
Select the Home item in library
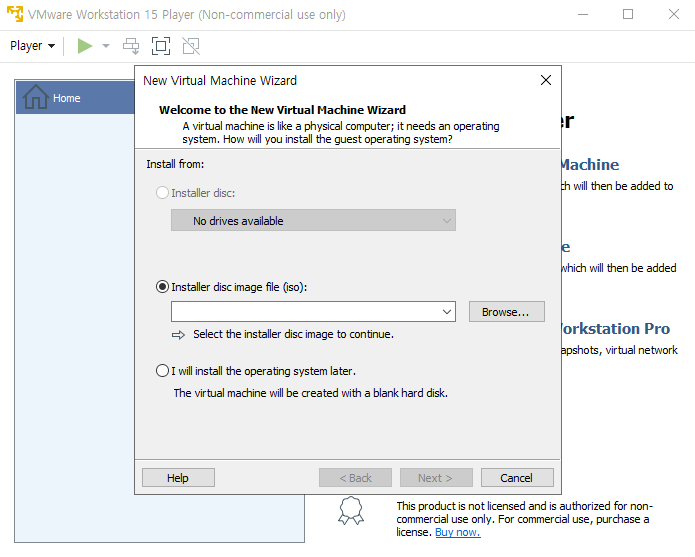pyautogui.click(x=75, y=97)
